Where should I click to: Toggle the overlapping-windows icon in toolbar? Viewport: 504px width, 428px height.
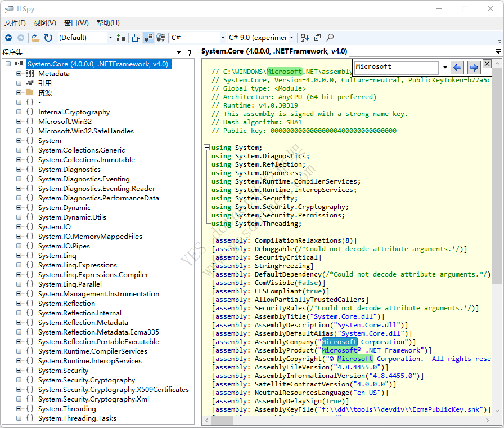136,38
